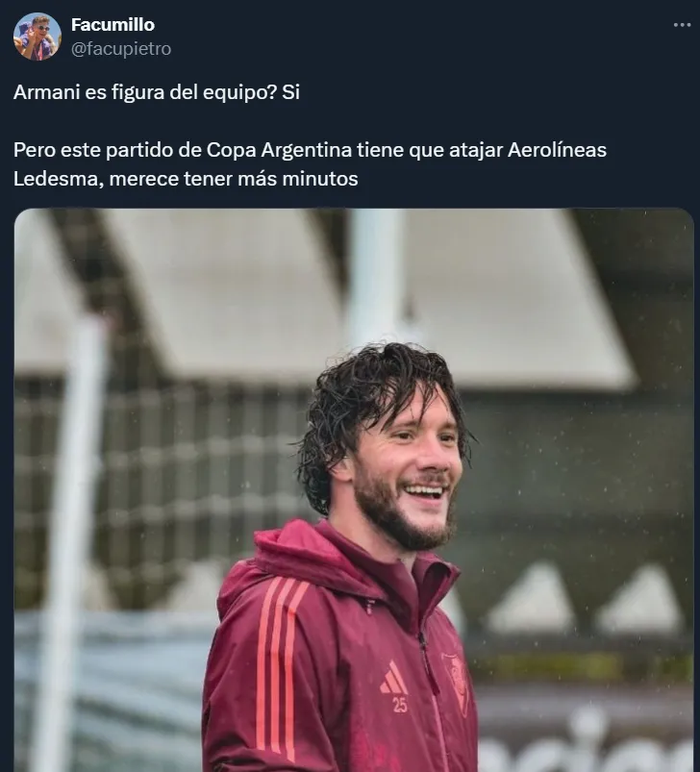Click the word "Aerolíneas" in the tweet text
This screenshot has height=772, width=700.
coord(557,150)
